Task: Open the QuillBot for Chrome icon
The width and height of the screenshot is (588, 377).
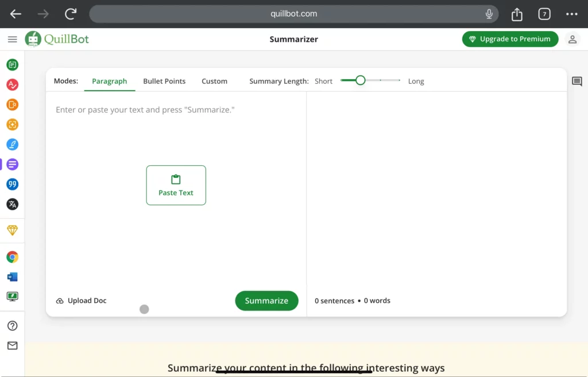Action: click(13, 257)
